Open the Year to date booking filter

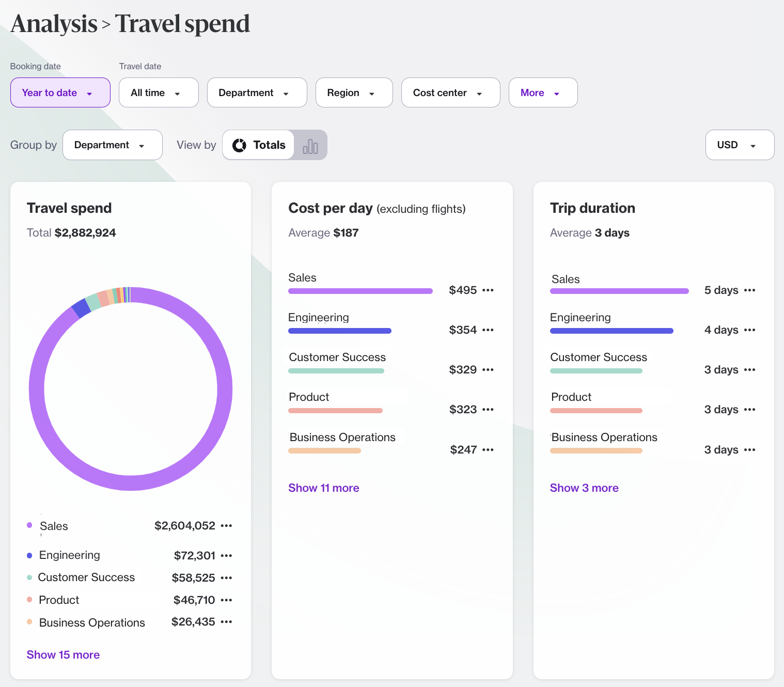pyautogui.click(x=60, y=93)
